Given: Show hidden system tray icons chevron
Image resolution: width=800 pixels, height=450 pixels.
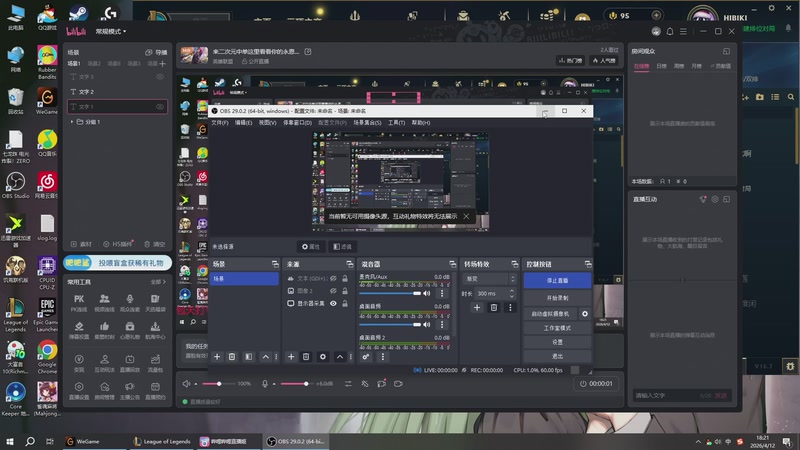Looking at the screenshot, I should click(x=697, y=441).
